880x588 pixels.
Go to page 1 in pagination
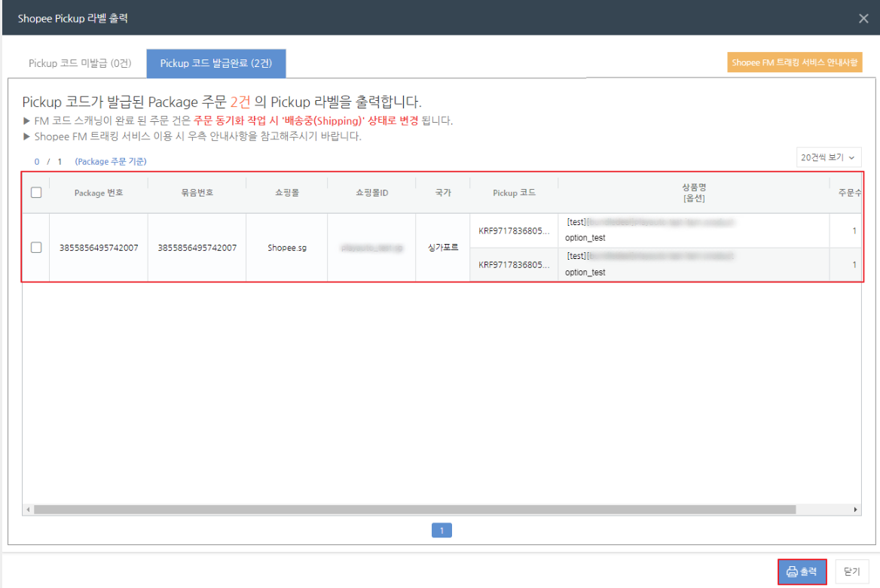(442, 531)
